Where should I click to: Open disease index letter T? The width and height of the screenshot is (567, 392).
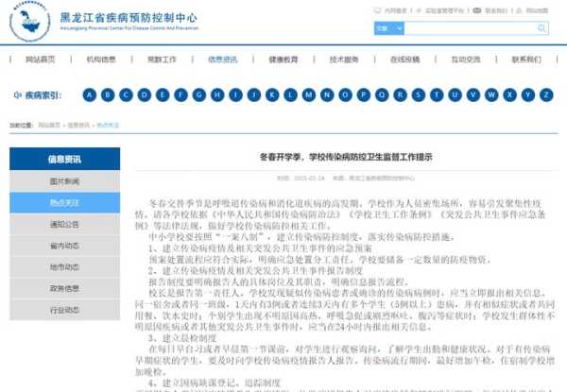tap(437, 95)
